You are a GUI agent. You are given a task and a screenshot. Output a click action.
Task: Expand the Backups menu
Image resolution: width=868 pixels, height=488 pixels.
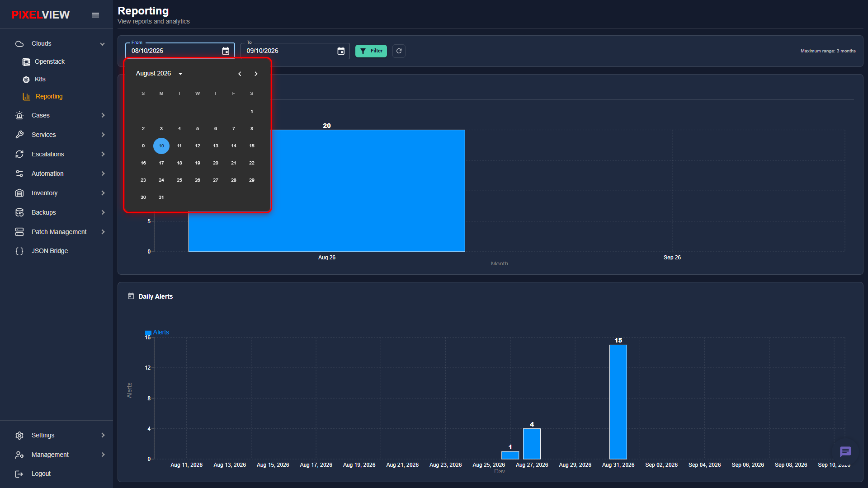(103, 212)
